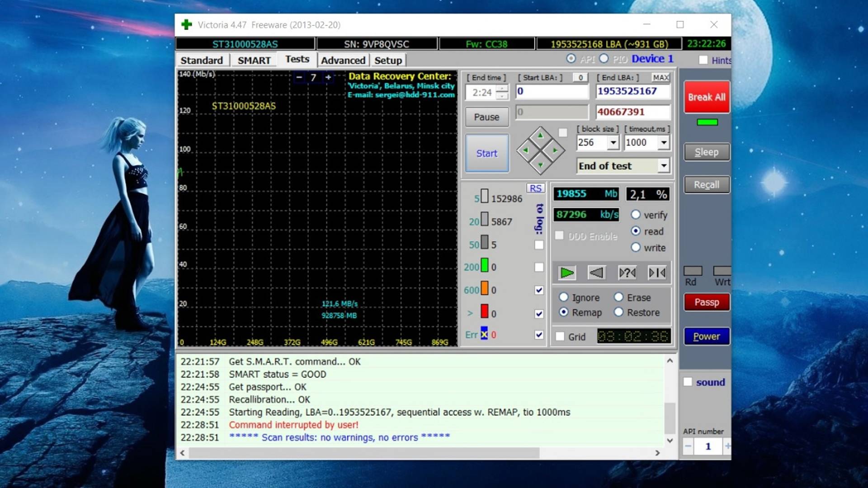Open the Advanced tab
Viewport: 868px width, 488px height.
tap(343, 60)
